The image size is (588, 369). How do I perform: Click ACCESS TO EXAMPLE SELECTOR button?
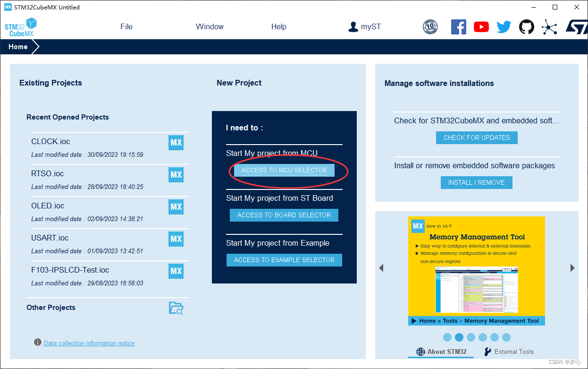click(284, 260)
